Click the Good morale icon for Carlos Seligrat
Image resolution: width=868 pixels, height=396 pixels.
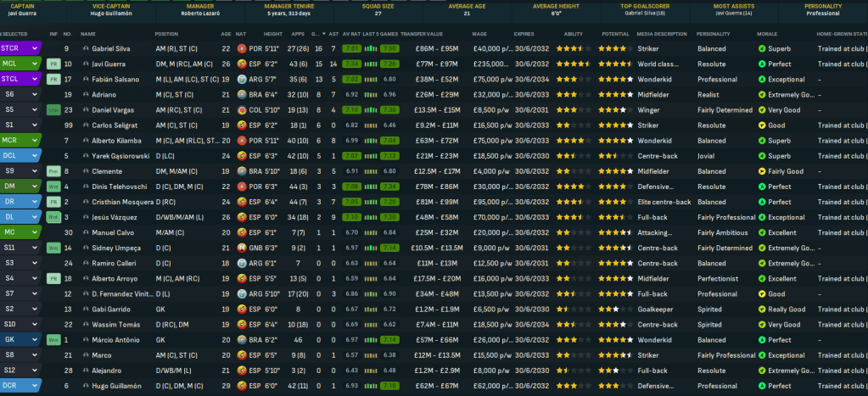(x=761, y=125)
